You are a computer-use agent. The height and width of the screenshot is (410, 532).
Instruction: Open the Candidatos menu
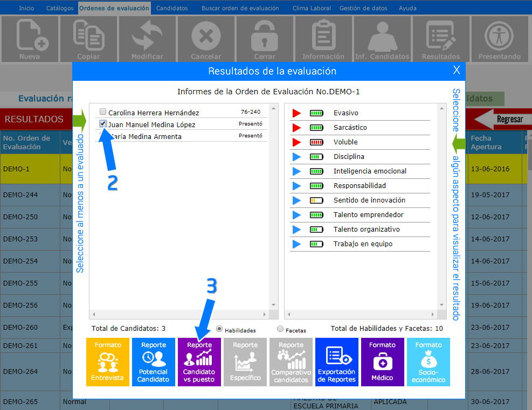coord(172,8)
